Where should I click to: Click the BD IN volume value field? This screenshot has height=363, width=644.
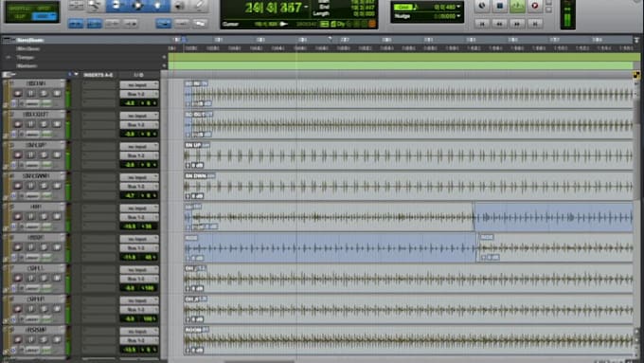[x=131, y=103]
